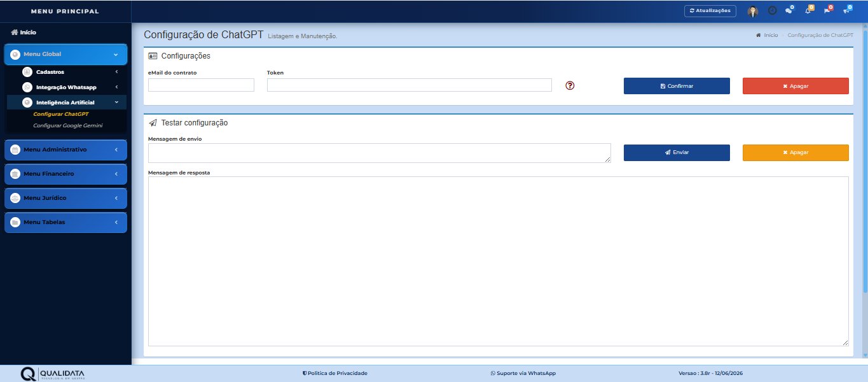868x382 pixels.
Task: Click the Menu Global round icon
Action: point(15,54)
